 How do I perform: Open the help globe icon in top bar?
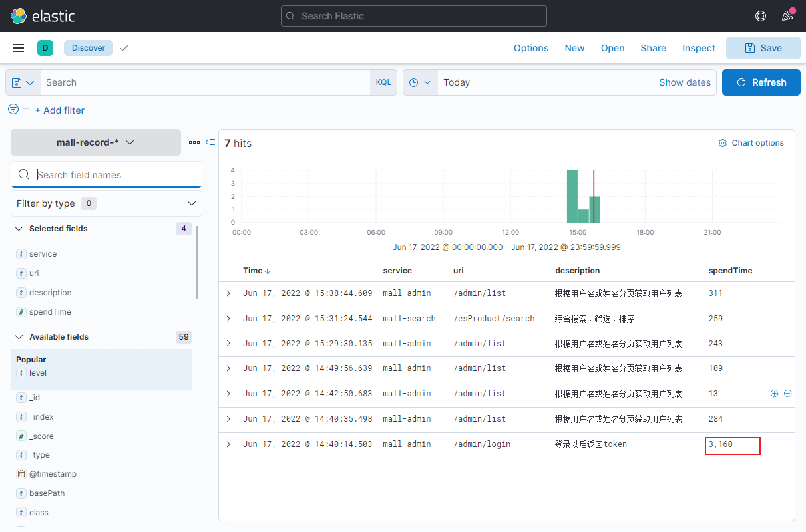[760, 15]
